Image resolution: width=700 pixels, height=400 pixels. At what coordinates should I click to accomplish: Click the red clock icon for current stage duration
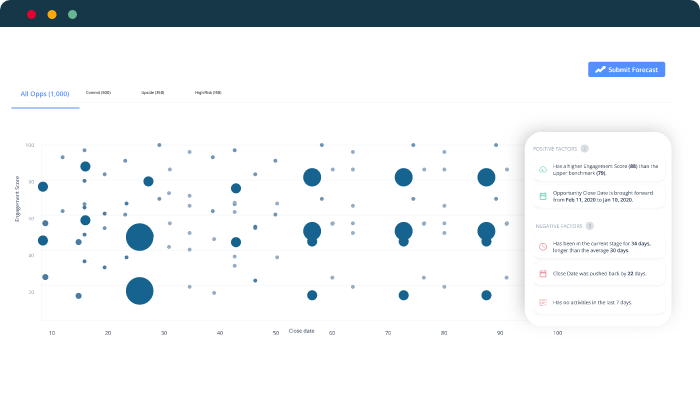tap(542, 246)
